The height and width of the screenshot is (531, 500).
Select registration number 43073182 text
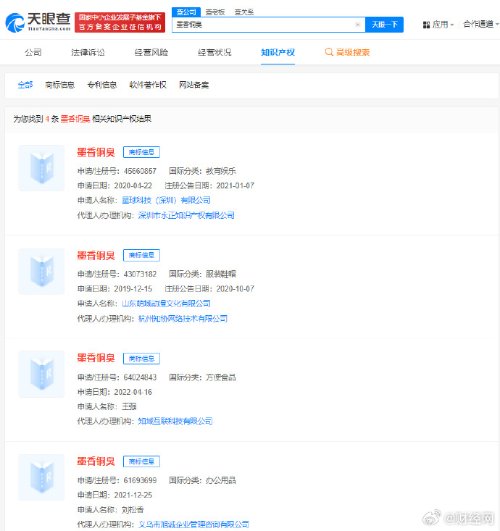pyautogui.click(x=140, y=274)
